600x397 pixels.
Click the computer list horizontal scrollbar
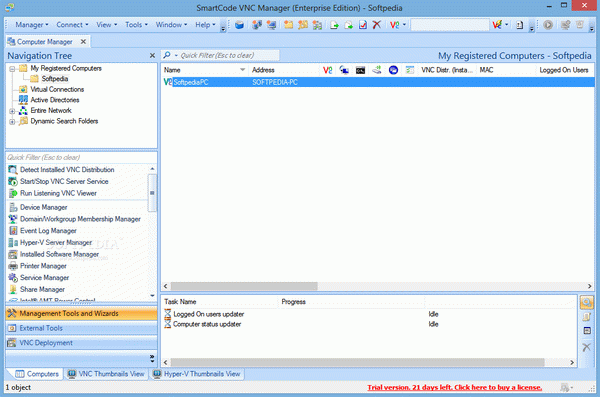(x=377, y=286)
